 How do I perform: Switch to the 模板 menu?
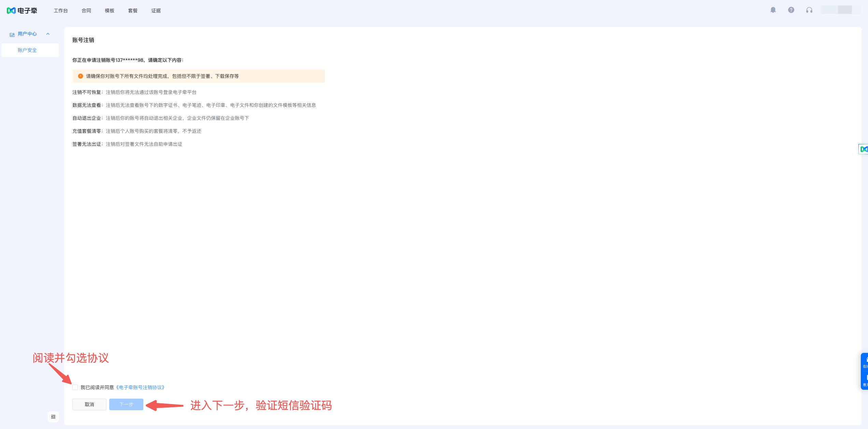(x=110, y=11)
